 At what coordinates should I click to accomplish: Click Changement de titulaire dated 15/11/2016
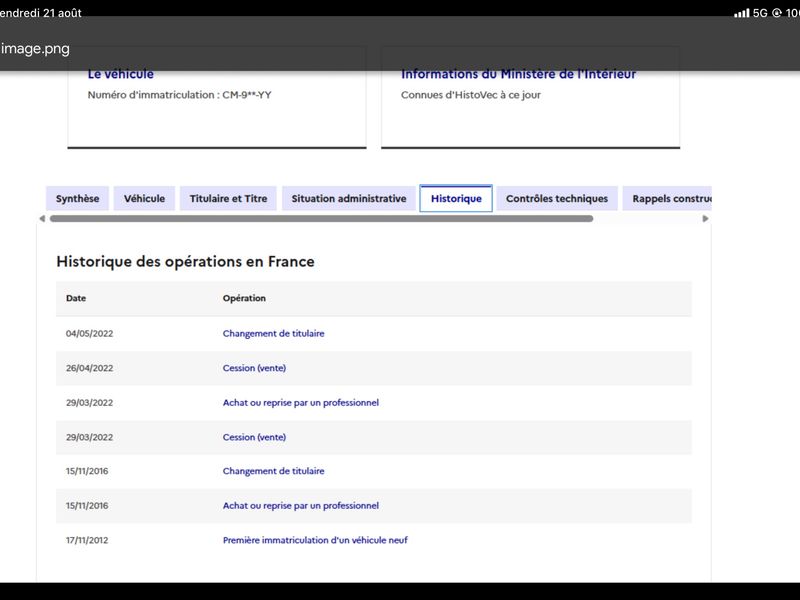pyautogui.click(x=273, y=471)
